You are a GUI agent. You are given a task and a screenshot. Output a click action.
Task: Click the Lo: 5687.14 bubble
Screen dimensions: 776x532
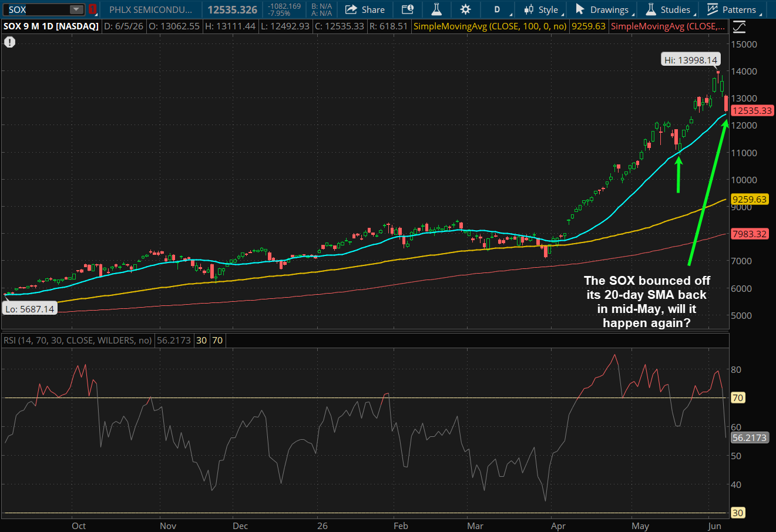[29, 309]
